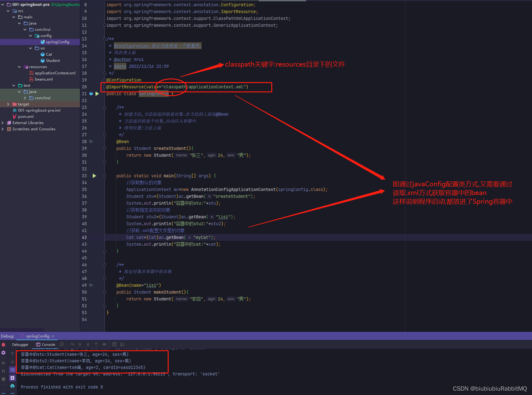Open applicationContext.xml in the project tree
This screenshot has height=395, width=532.
[x=55, y=73]
